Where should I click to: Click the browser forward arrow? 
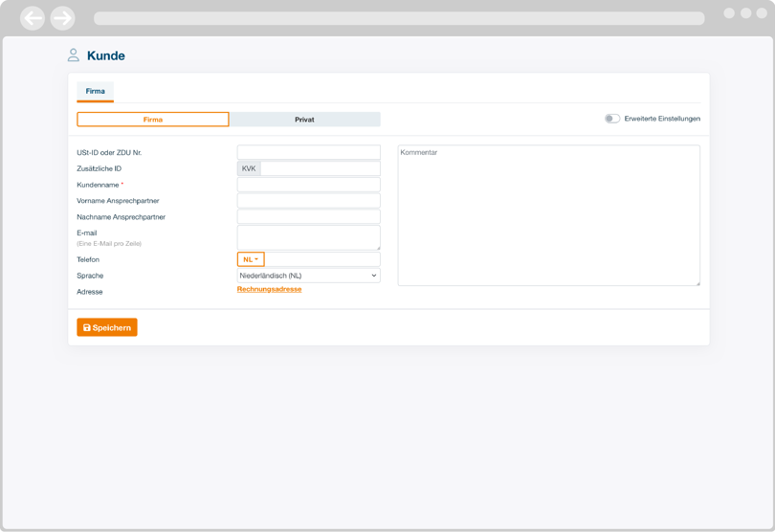coord(63,18)
